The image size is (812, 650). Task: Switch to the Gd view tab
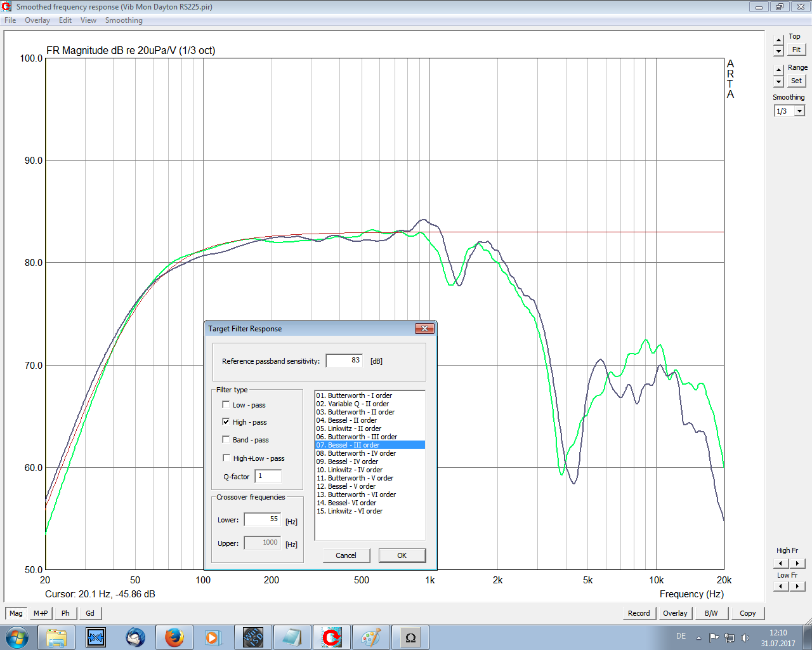[90, 613]
